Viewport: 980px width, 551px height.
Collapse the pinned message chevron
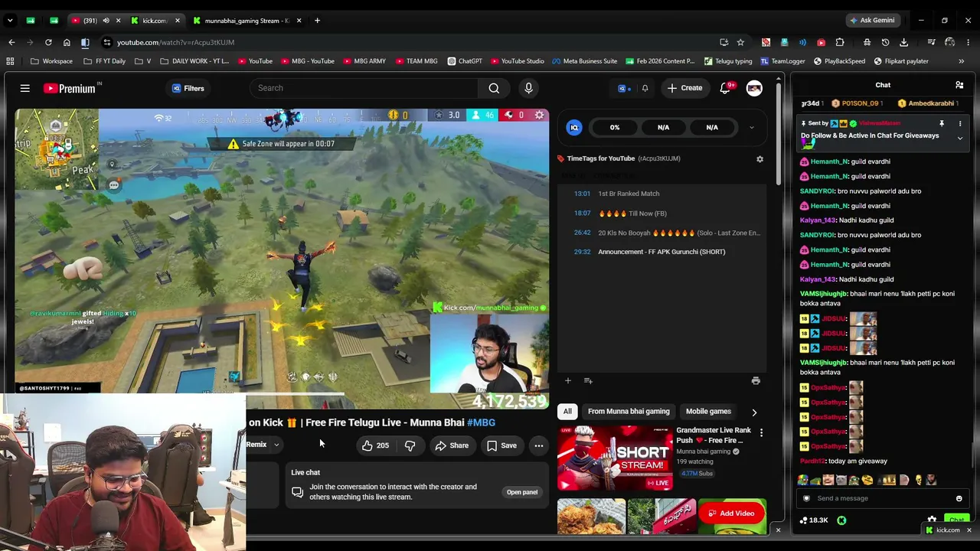click(x=959, y=138)
